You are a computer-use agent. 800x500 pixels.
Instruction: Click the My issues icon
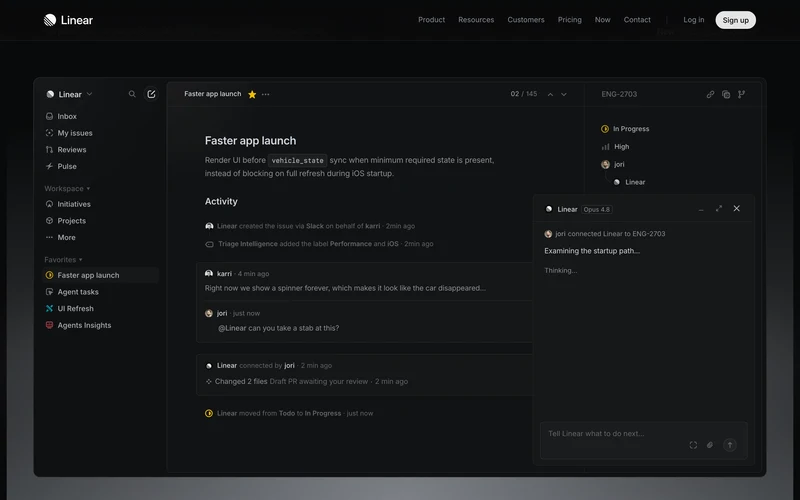pyautogui.click(x=49, y=133)
